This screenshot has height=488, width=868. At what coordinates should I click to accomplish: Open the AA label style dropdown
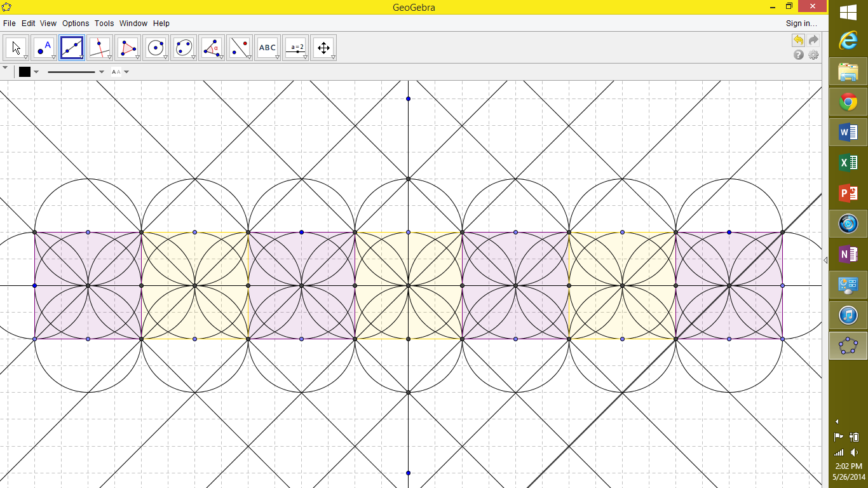pyautogui.click(x=126, y=72)
